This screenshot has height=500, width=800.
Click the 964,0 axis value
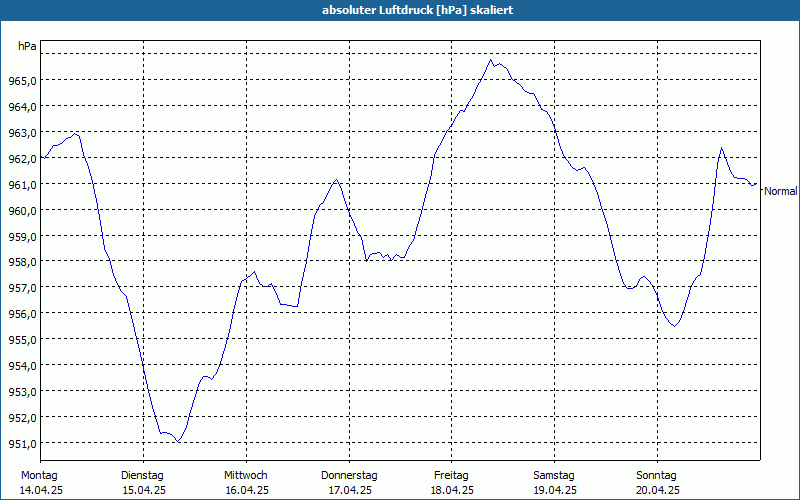point(22,107)
